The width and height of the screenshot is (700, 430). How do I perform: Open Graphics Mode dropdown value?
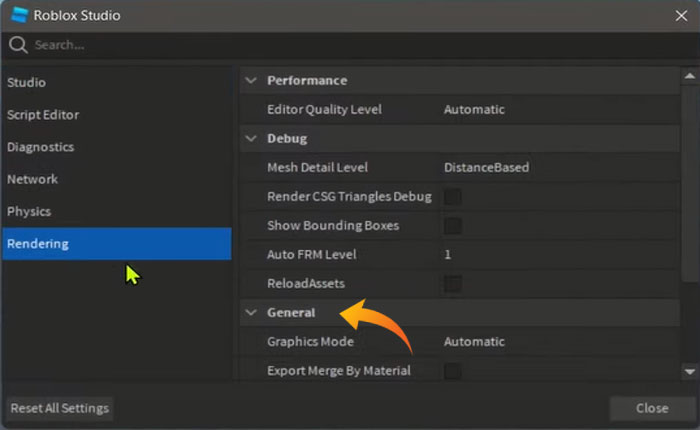pyautogui.click(x=474, y=342)
